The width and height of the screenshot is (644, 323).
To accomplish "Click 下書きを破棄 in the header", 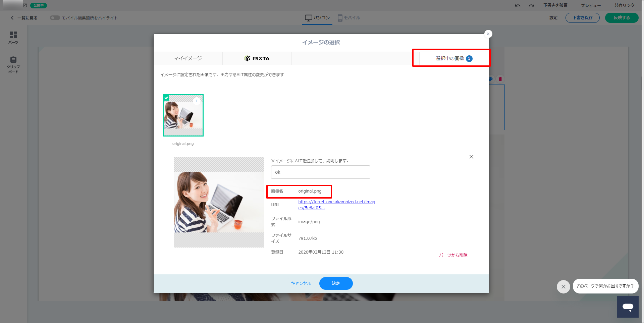I will pyautogui.click(x=555, y=5).
